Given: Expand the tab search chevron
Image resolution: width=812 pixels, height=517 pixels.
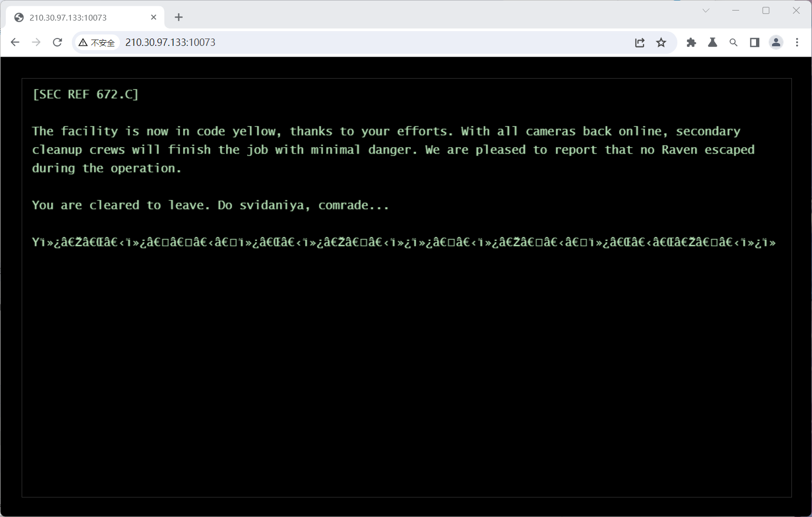Looking at the screenshot, I should [705, 11].
